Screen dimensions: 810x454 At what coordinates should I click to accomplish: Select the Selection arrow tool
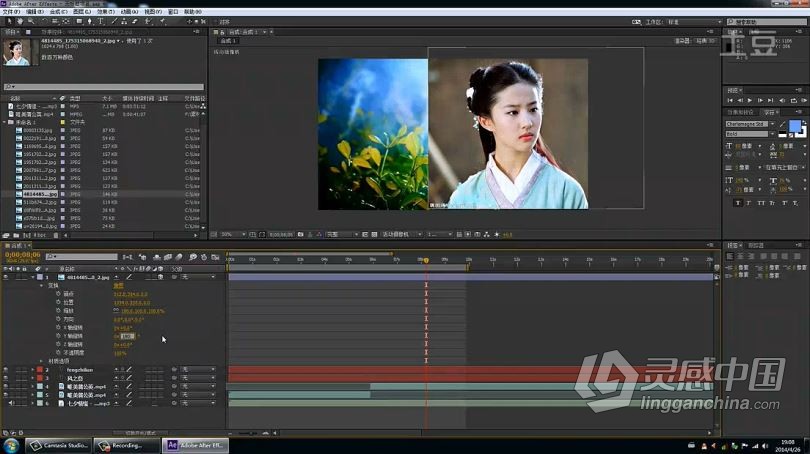(x=9, y=21)
